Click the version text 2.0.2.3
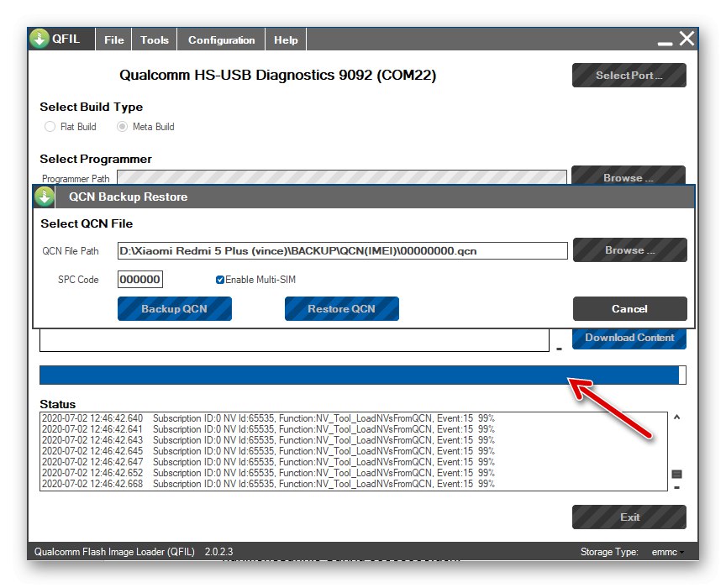This screenshot has height=588, width=726. point(219,552)
